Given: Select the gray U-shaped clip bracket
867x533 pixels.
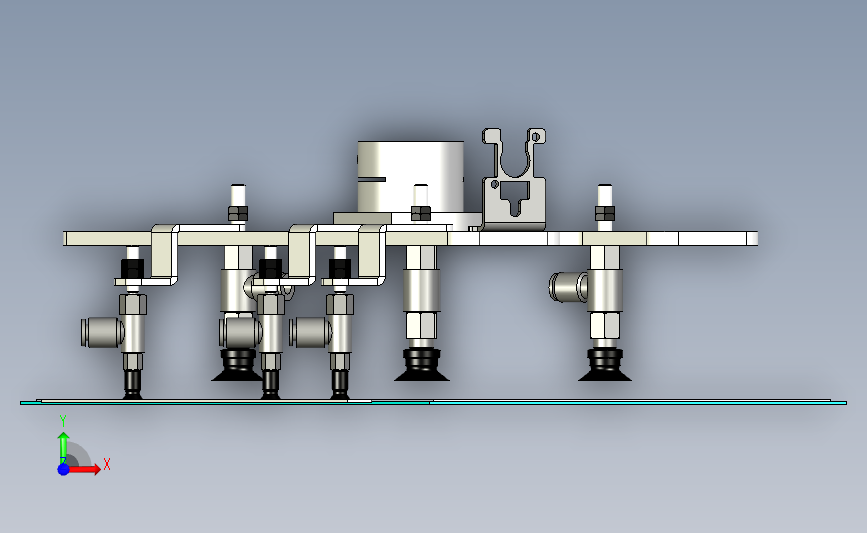Looking at the screenshot, I should coord(514,180).
